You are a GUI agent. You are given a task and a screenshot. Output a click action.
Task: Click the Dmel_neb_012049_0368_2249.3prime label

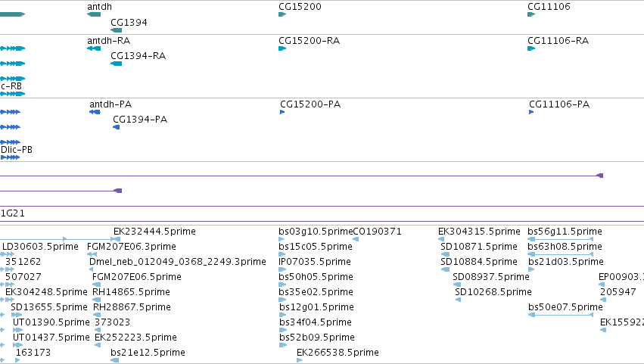click(x=177, y=262)
